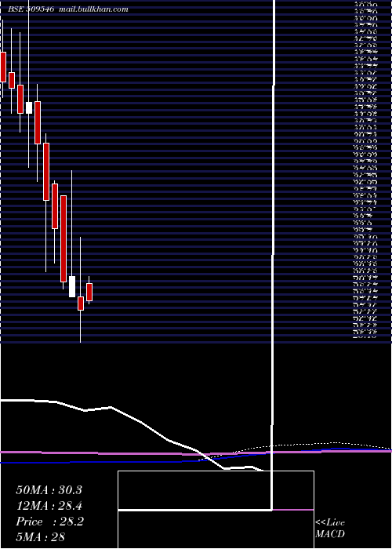Select the 12MA : 28.4 value

(49, 506)
